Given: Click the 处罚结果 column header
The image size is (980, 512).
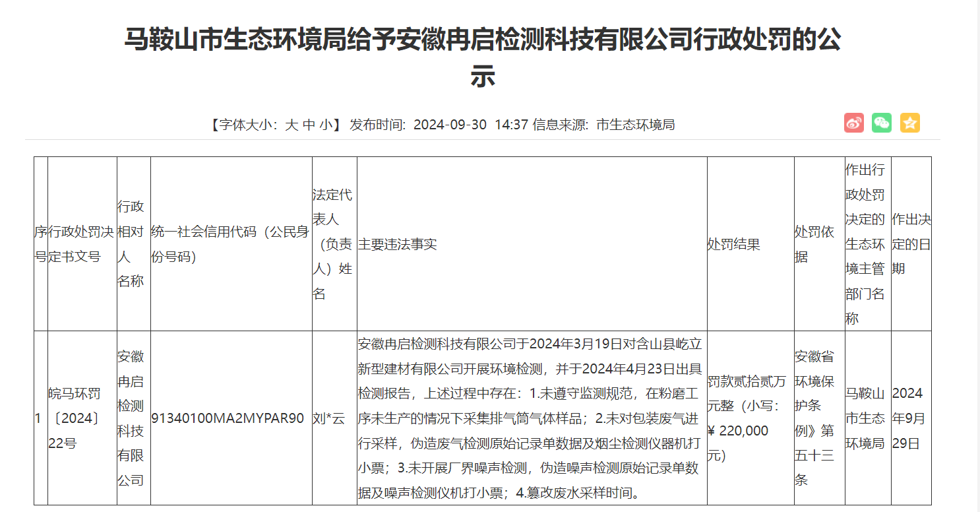Looking at the screenshot, I should pyautogui.click(x=750, y=244).
